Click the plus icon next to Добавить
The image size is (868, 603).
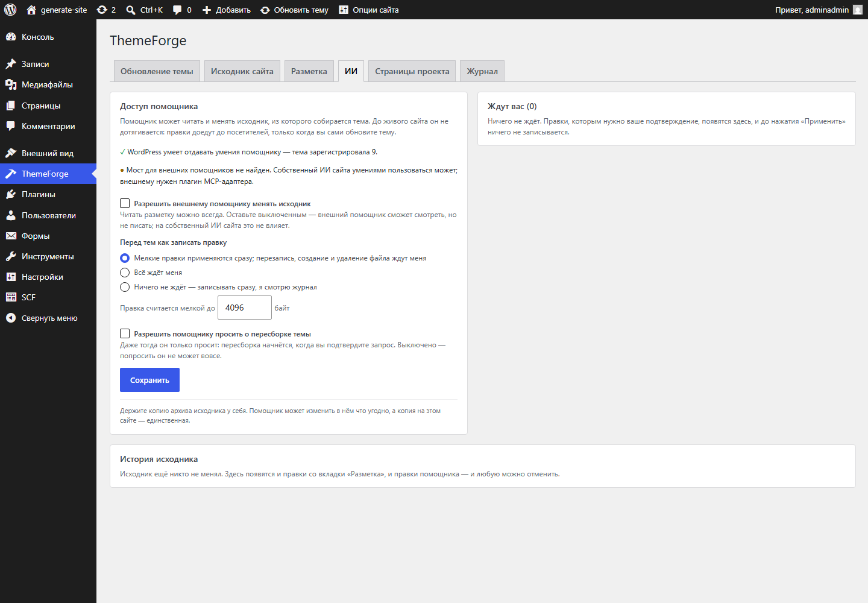[x=207, y=10]
